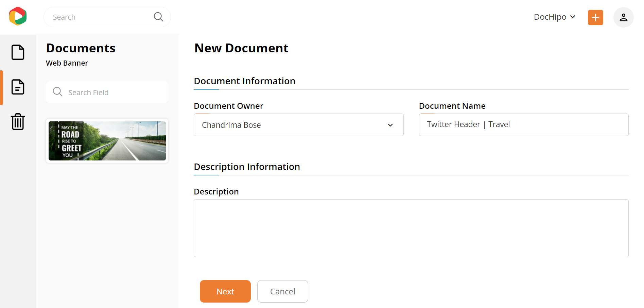The height and width of the screenshot is (308, 644).
Task: Click into the Document Name text field
Action: click(x=523, y=125)
